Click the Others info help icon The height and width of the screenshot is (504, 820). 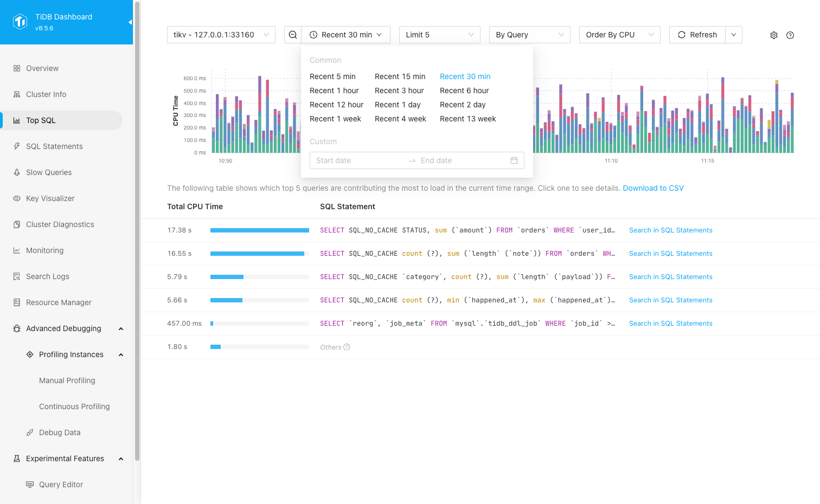click(x=347, y=347)
